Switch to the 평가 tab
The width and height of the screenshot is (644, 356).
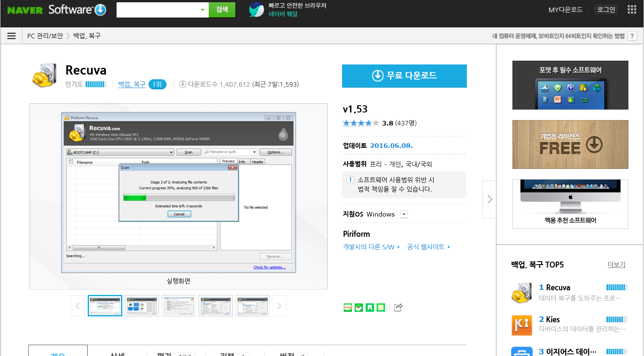point(175,353)
